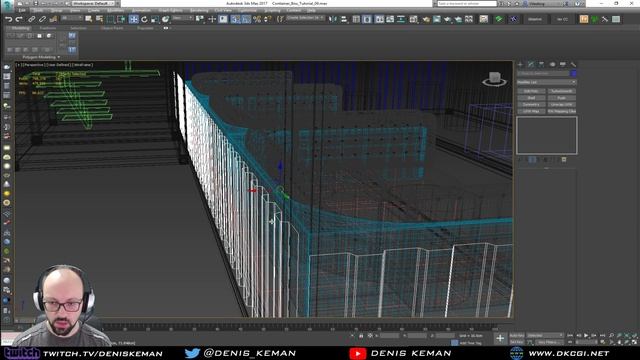640x360 pixels.
Task: Switch to the Object Paint ribbon tab
Action: click(x=111, y=28)
